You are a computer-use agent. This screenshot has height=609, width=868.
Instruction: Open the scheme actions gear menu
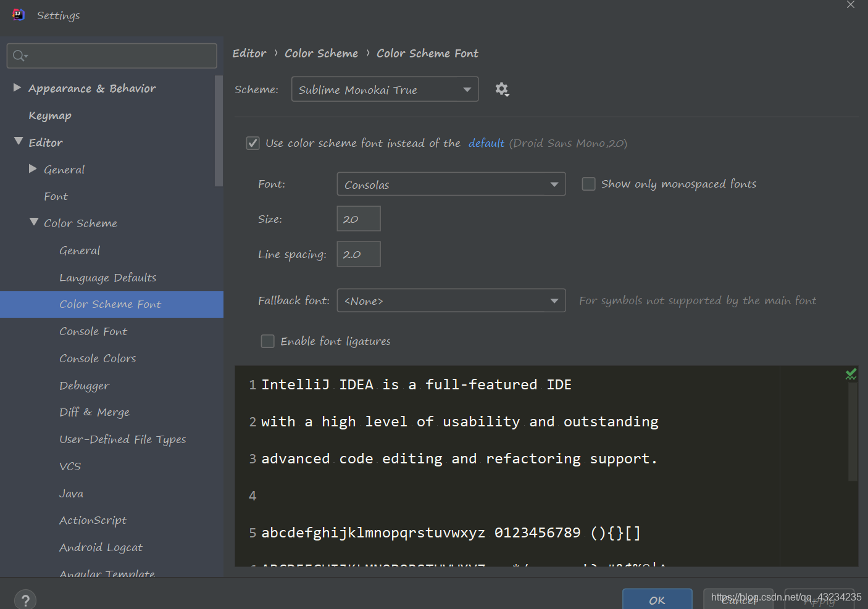coord(502,89)
